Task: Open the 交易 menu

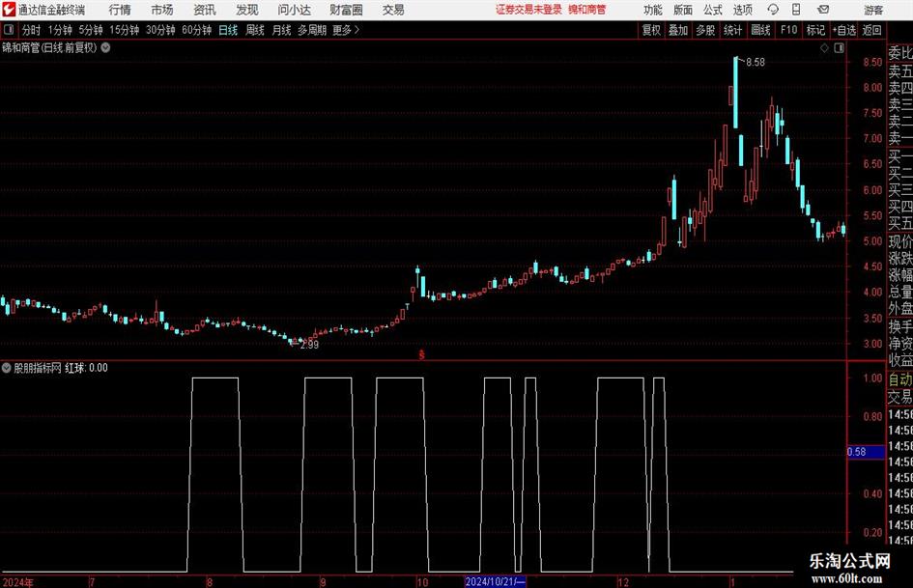Action: (393, 10)
